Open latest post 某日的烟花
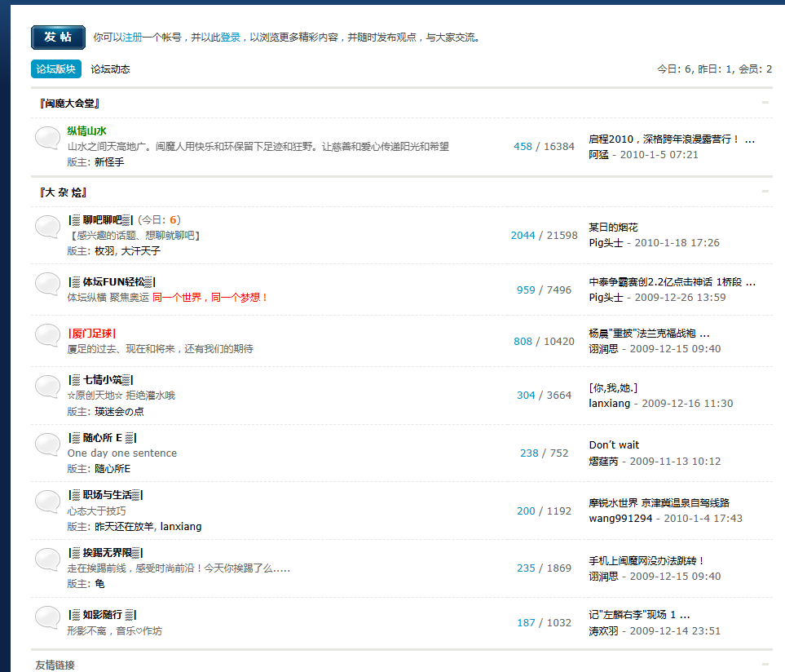 coord(613,228)
